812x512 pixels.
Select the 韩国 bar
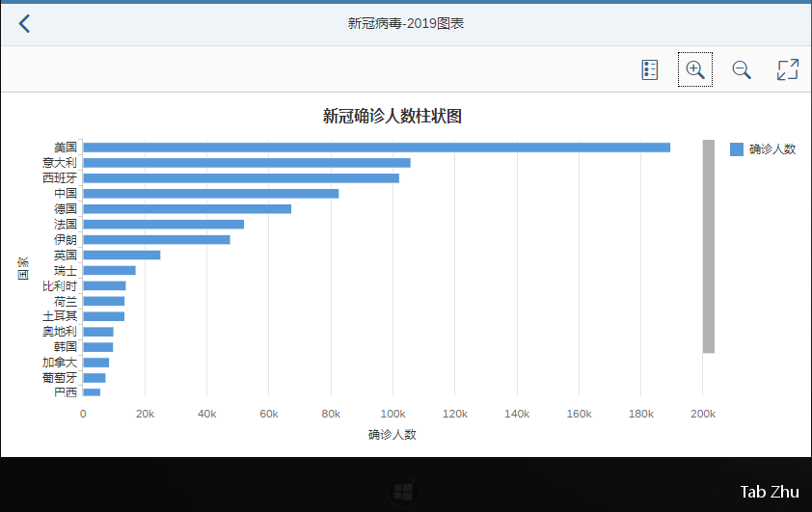[x=97, y=347]
